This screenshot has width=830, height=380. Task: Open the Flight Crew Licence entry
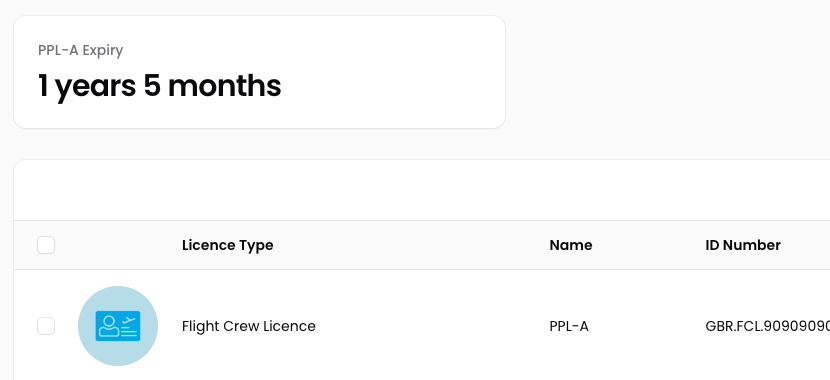[x=249, y=326]
